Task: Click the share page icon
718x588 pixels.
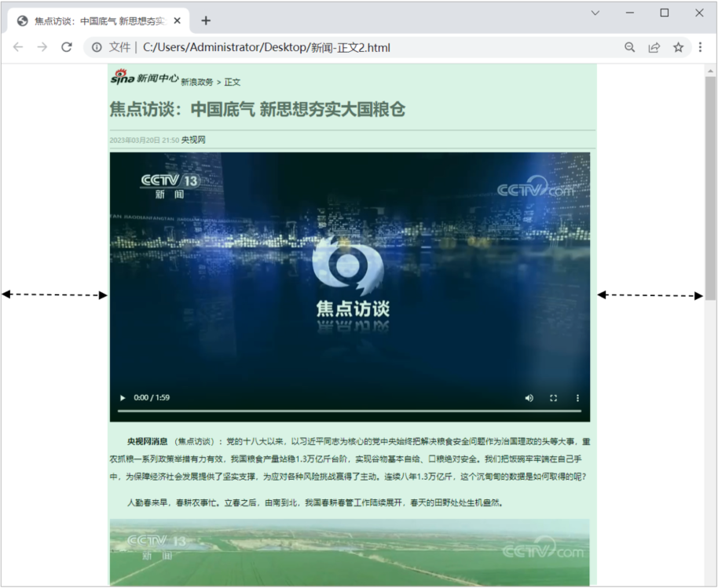Action: click(654, 47)
